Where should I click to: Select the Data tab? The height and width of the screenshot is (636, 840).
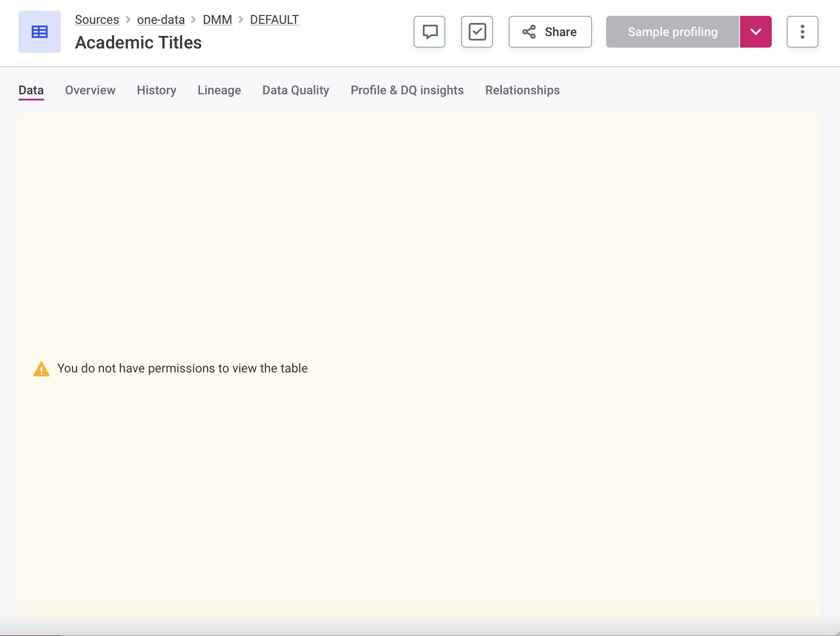(31, 90)
